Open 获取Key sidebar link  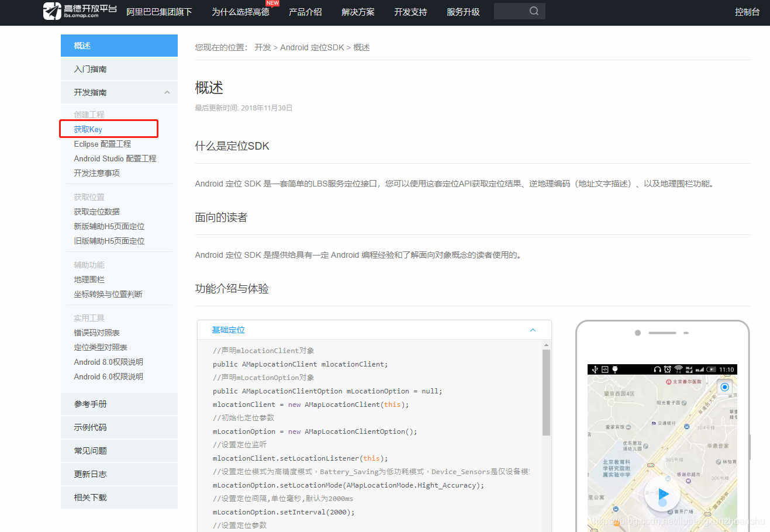point(88,129)
